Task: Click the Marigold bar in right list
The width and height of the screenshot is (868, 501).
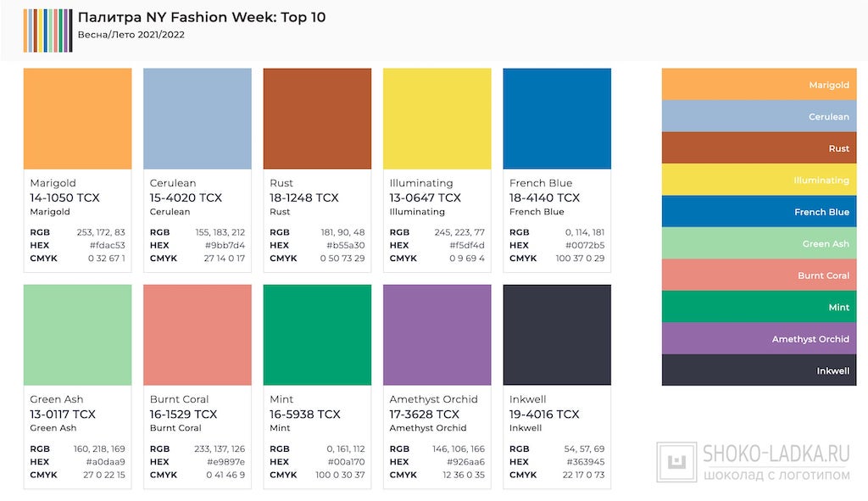Action: (759, 85)
